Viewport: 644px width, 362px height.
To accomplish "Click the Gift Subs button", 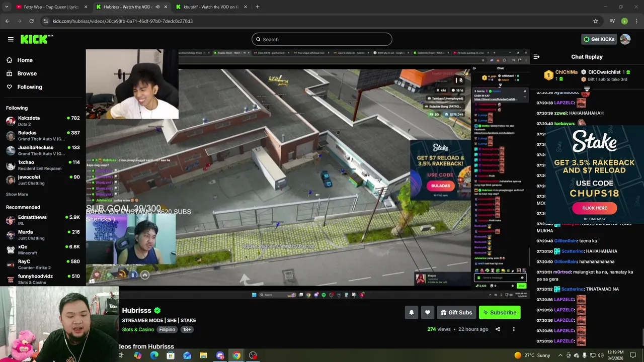I will tap(456, 313).
